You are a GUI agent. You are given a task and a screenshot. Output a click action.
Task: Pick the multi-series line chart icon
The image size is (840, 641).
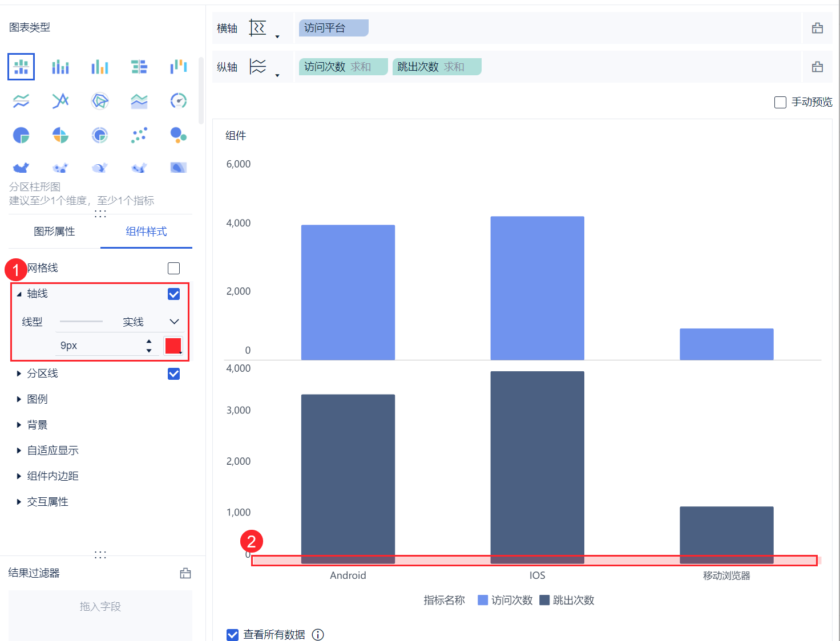pos(60,101)
